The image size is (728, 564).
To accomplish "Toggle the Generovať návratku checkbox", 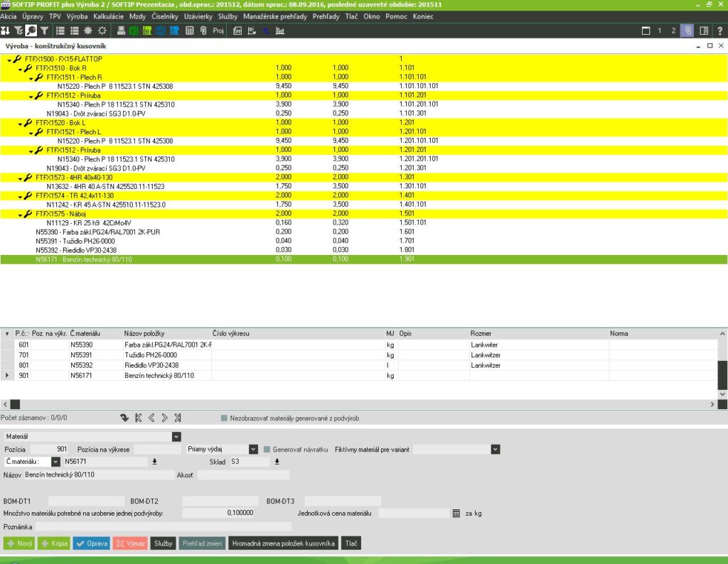I will click(267, 450).
